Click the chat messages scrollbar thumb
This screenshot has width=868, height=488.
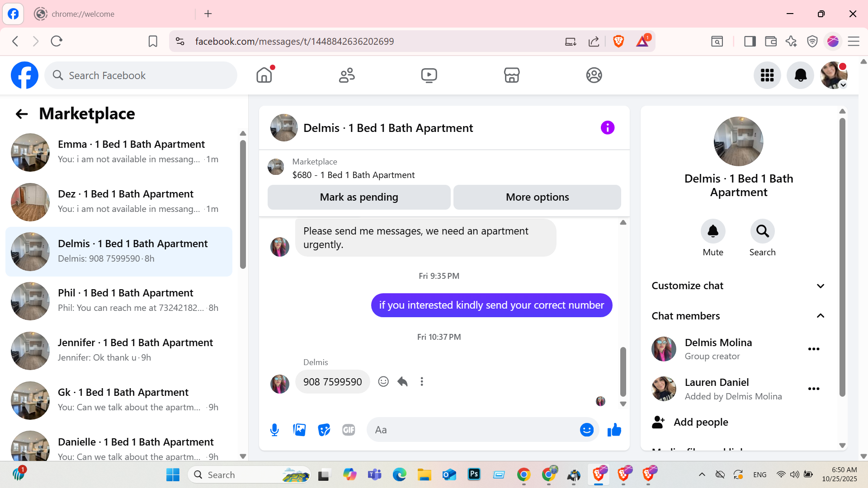coord(623,371)
